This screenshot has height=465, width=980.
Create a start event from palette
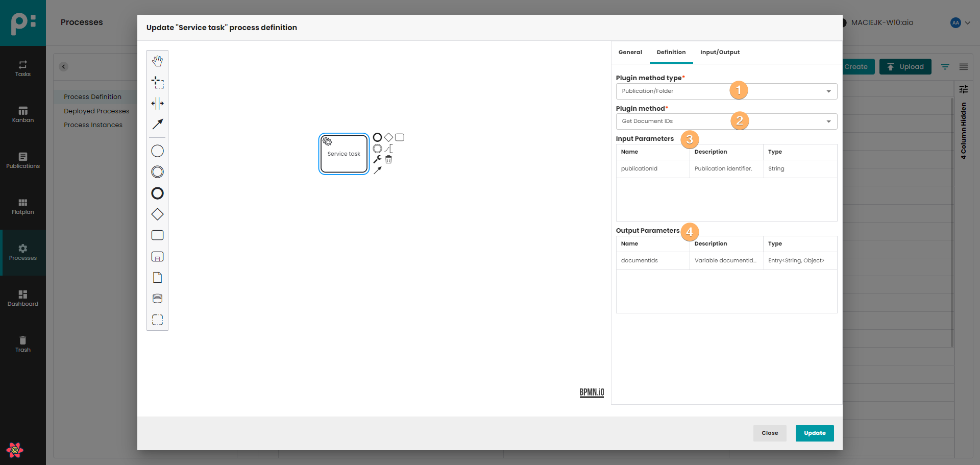tap(157, 151)
